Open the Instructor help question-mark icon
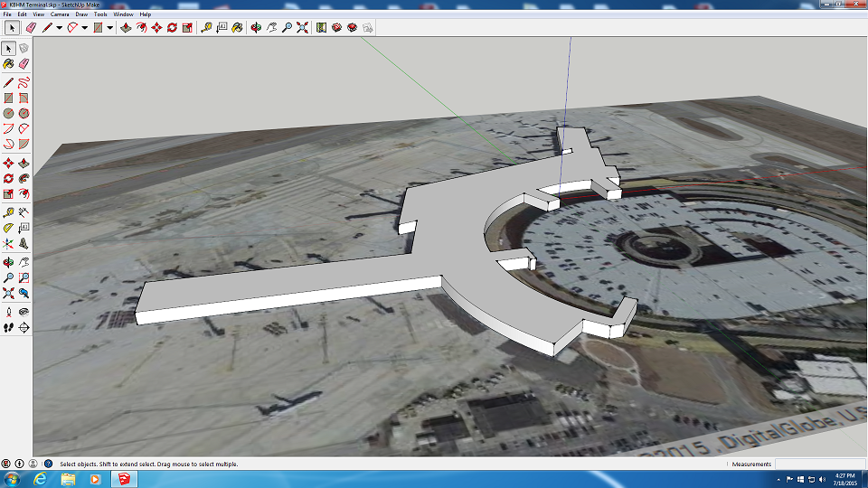 click(x=48, y=464)
